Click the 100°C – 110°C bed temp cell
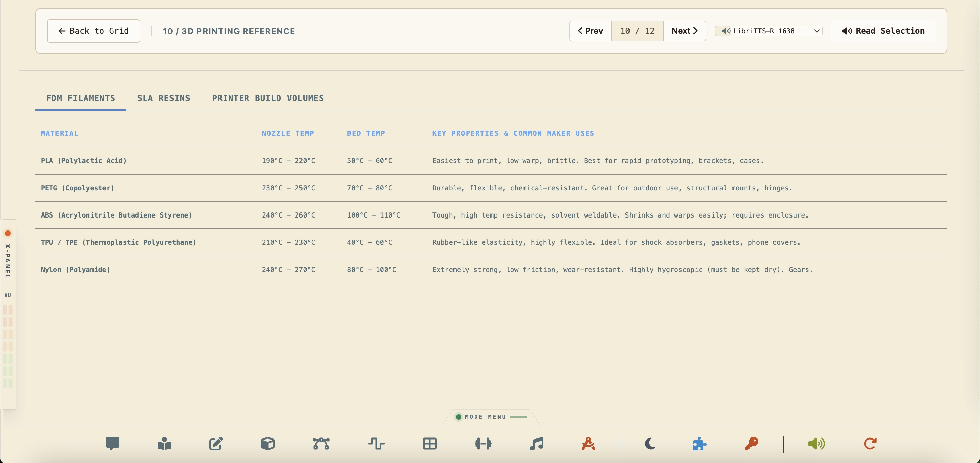The image size is (980, 463). pos(374,215)
